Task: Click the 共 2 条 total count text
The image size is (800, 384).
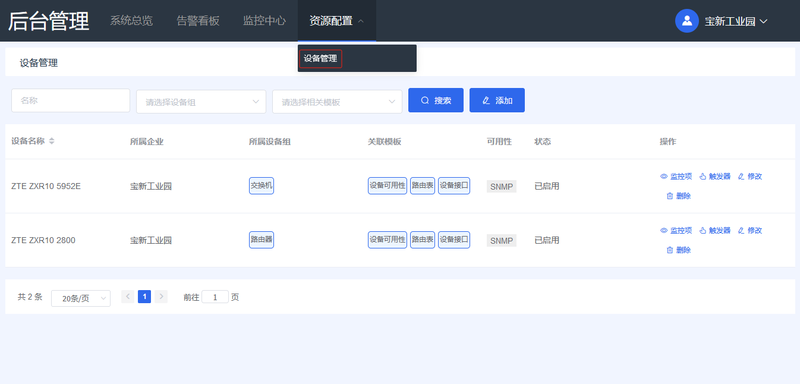Action: click(x=30, y=296)
